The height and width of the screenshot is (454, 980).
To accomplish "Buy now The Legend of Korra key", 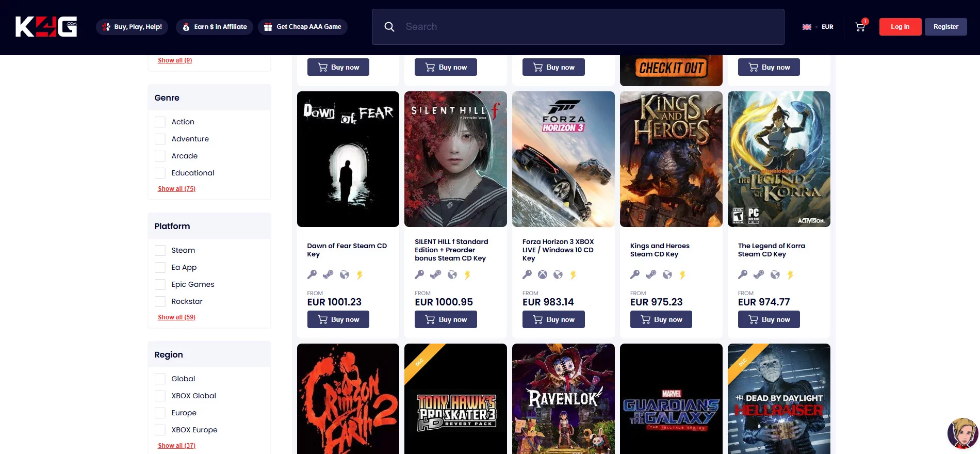I will tap(769, 319).
